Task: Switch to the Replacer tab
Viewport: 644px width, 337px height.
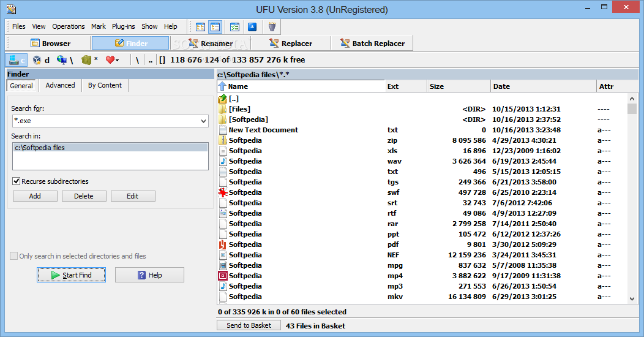Action: pyautogui.click(x=291, y=43)
